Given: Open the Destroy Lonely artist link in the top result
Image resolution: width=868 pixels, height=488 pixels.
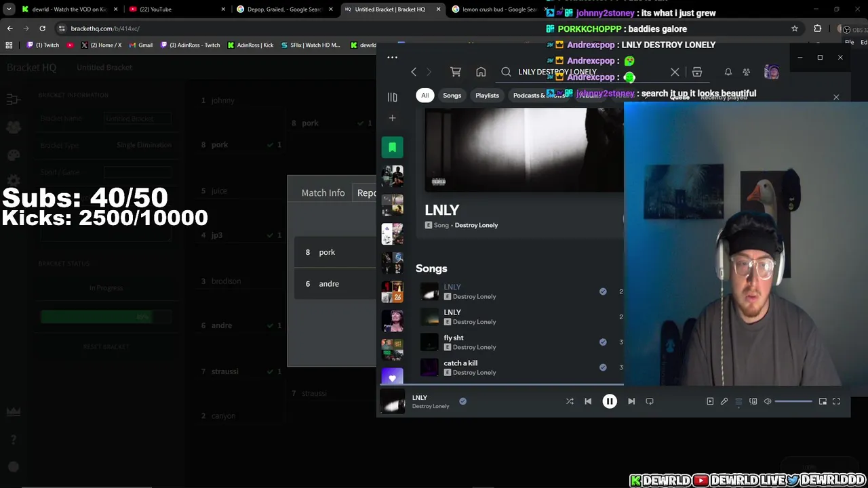Looking at the screenshot, I should (476, 225).
